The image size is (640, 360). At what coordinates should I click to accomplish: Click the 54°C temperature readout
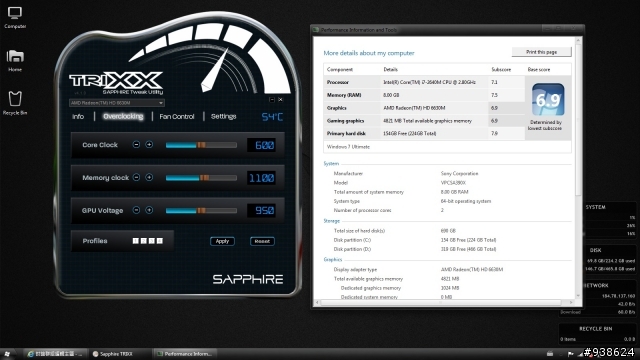pos(272,117)
